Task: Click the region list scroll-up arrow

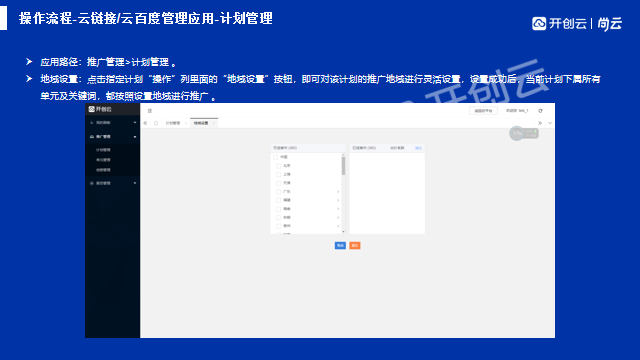Action: coord(343,155)
